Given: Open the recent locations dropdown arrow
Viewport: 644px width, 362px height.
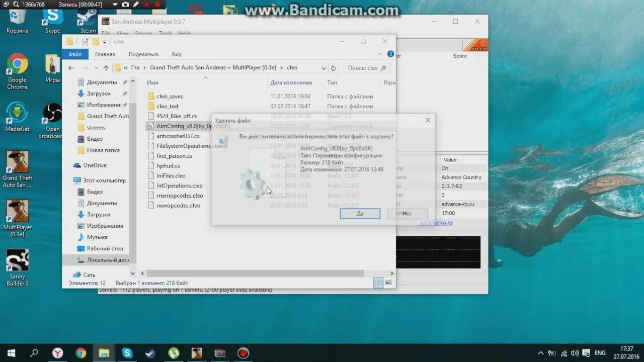Looking at the screenshot, I should 96,68.
